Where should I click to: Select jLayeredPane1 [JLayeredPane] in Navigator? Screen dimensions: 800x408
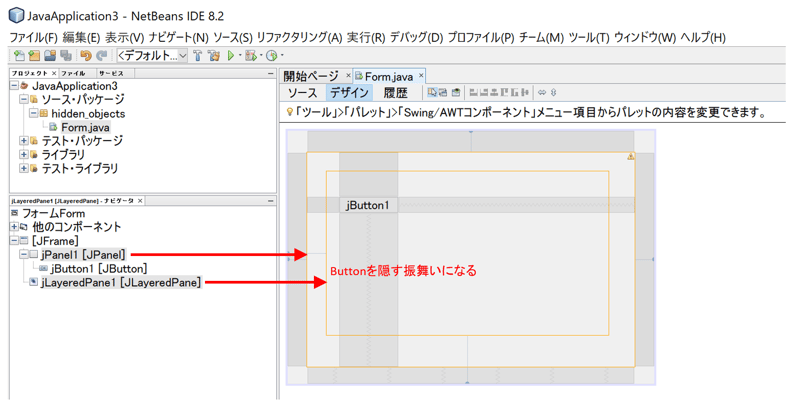click(x=121, y=282)
